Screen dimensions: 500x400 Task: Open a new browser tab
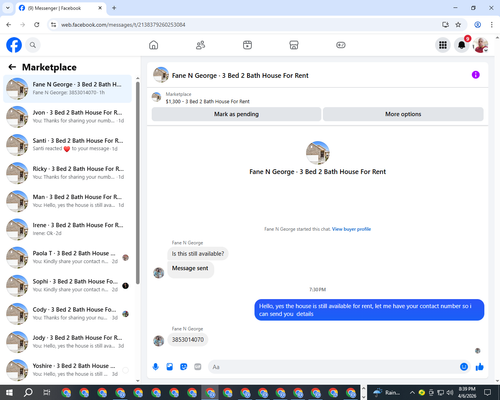[x=114, y=8]
